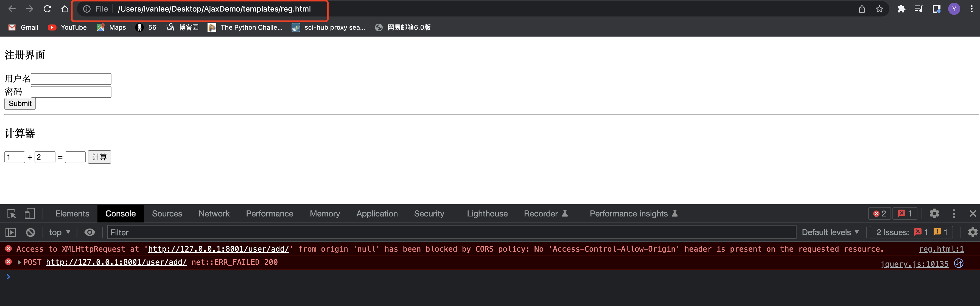
Task: Click the Submit button
Action: click(20, 104)
